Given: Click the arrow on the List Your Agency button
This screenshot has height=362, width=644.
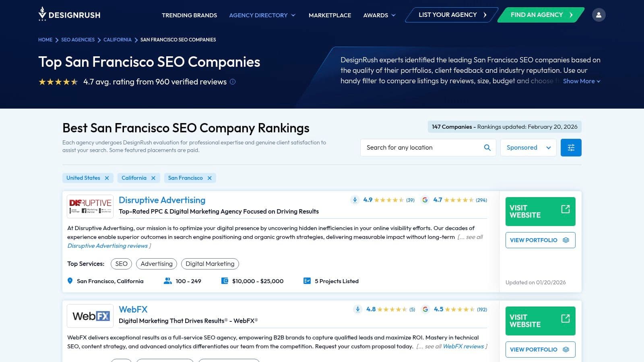Looking at the screenshot, I should [x=485, y=15].
